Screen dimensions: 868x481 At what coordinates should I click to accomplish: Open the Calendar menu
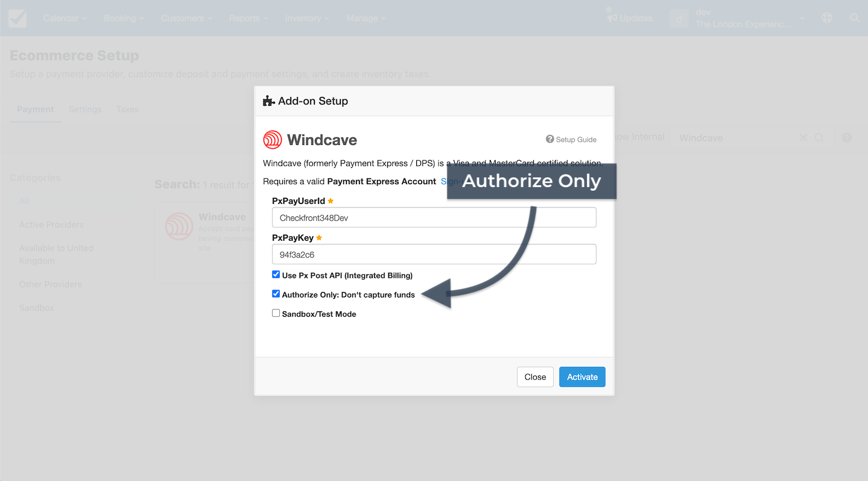(65, 18)
